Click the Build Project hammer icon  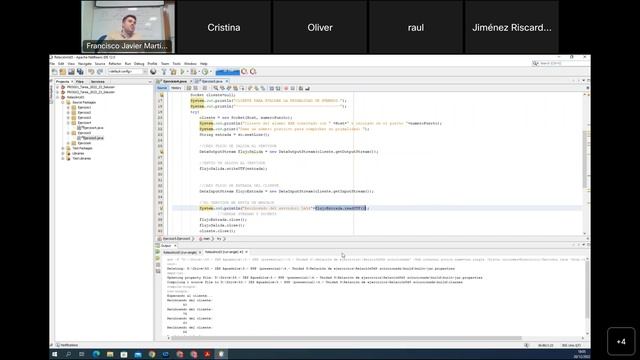pos(164,72)
